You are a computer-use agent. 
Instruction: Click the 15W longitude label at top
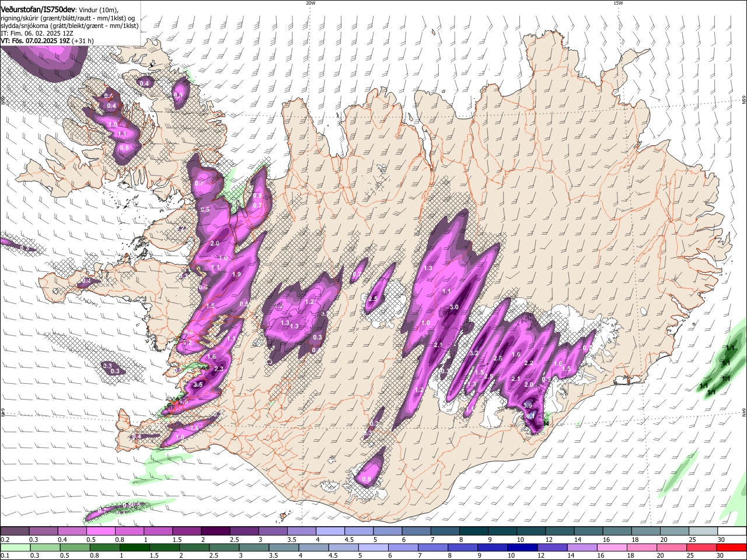pyautogui.click(x=618, y=3)
